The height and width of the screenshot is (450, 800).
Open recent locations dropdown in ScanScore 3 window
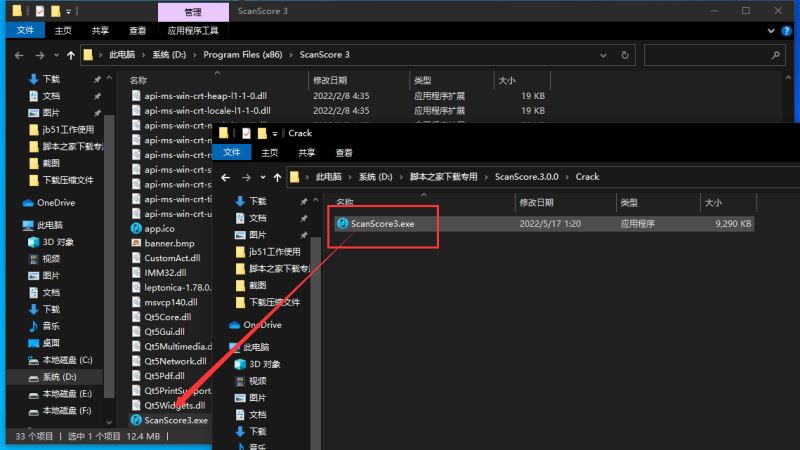point(56,55)
